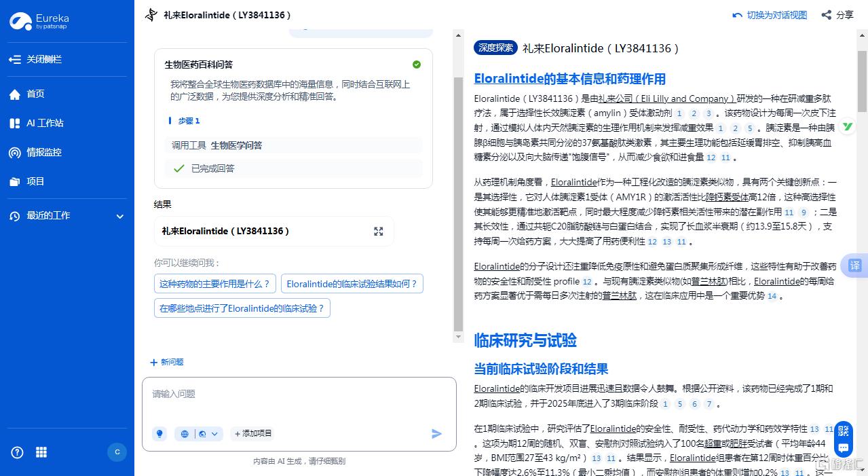Screen dimensions: 868x476
Task: Start a 新问题 new question
Action: [x=167, y=363]
